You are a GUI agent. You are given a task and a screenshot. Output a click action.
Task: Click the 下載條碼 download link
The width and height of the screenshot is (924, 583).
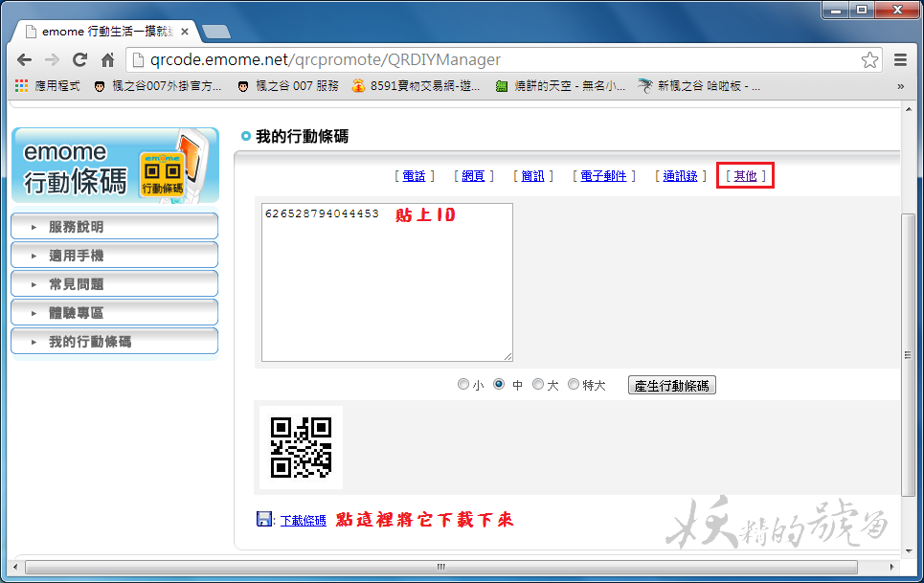(x=303, y=521)
